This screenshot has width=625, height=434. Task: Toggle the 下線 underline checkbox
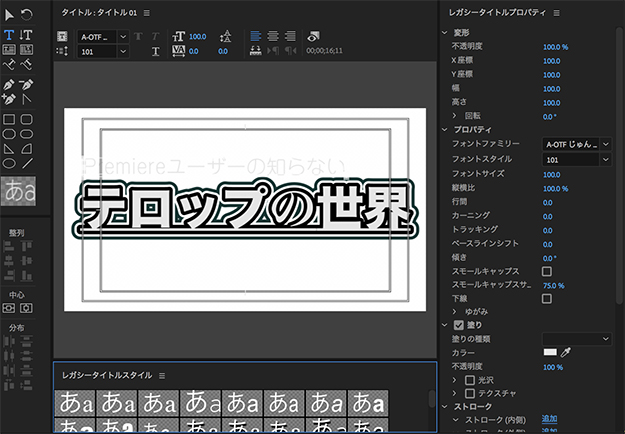coord(547,299)
